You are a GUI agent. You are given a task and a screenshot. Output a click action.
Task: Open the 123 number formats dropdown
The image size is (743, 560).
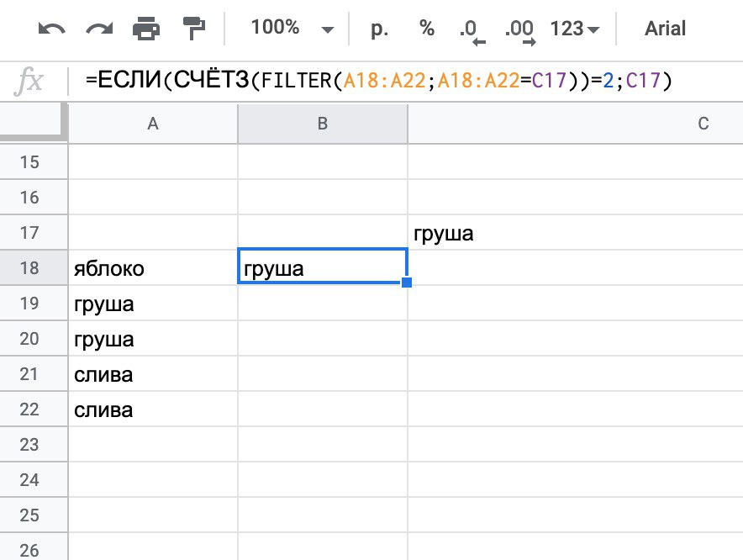(x=575, y=29)
